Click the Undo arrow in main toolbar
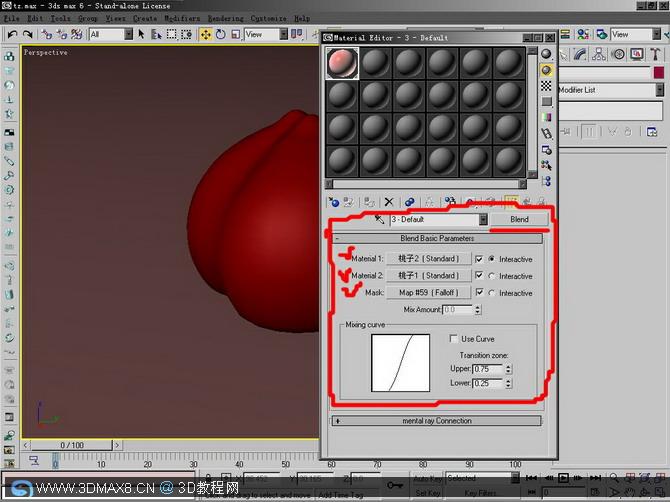 (12, 34)
